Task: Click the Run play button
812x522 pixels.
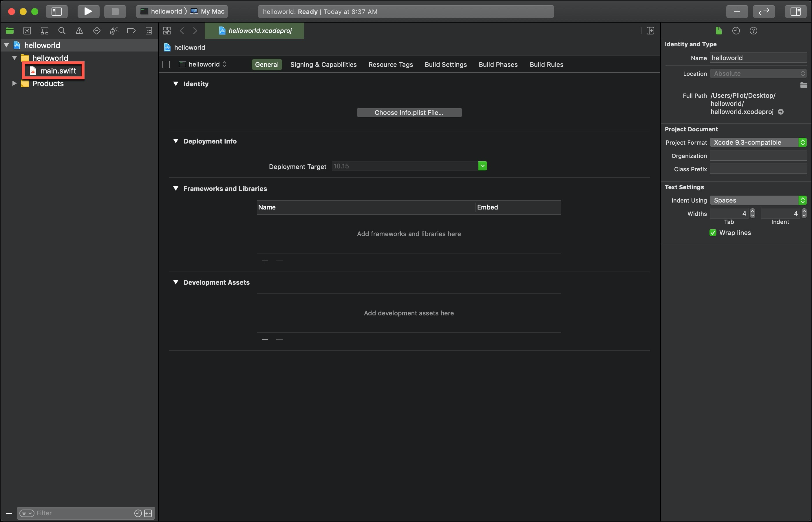Action: [88, 11]
